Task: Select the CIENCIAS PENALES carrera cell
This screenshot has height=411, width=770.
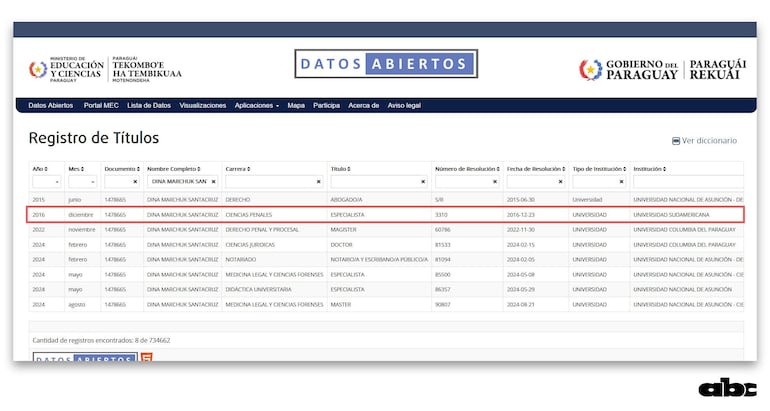Action: click(248, 215)
